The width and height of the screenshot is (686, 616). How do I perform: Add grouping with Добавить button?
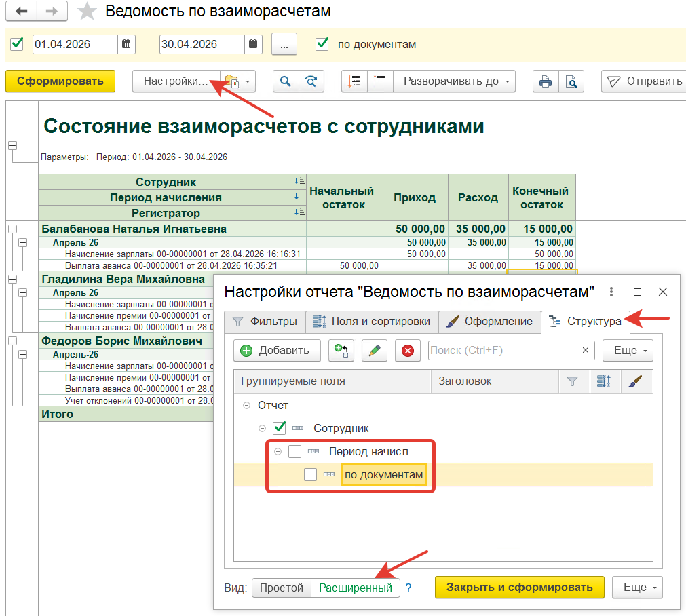[x=277, y=351]
